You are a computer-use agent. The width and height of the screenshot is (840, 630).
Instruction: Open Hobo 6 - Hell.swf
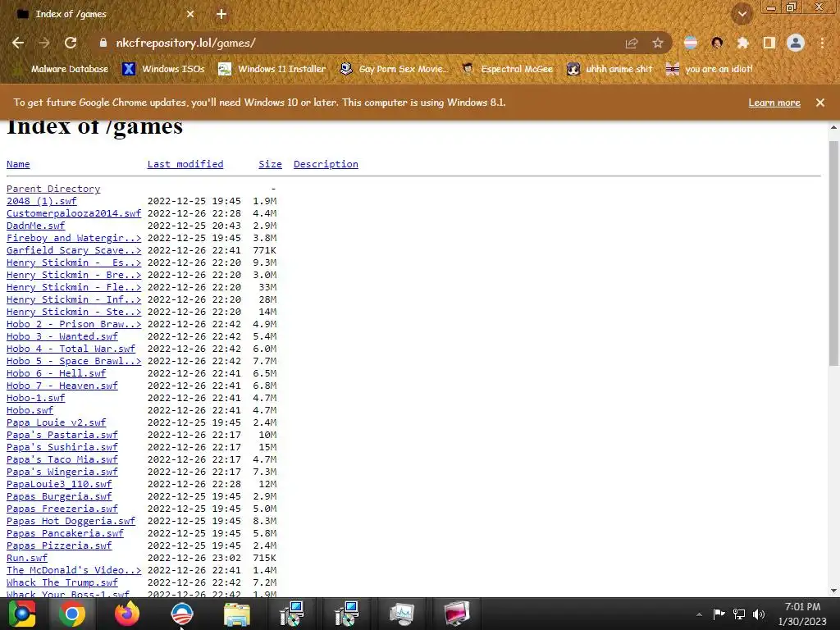(57, 373)
